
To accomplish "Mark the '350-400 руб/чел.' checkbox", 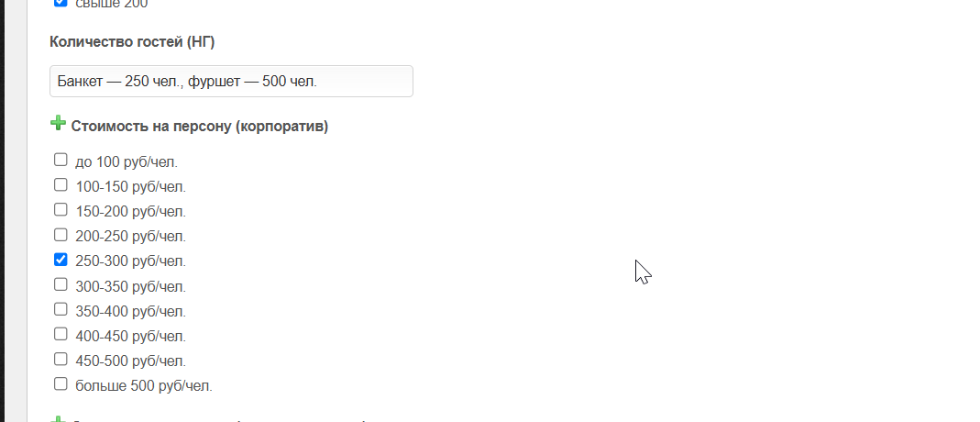I will point(61,309).
